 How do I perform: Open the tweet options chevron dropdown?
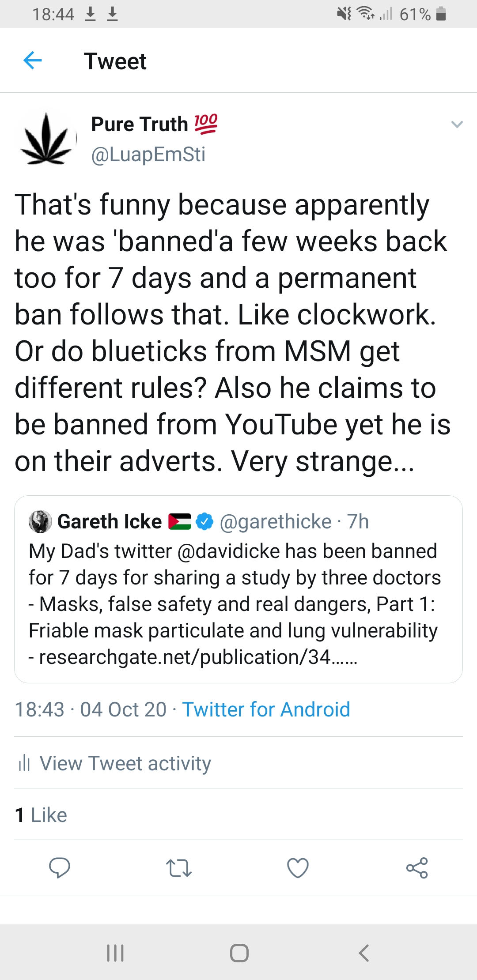click(x=457, y=124)
